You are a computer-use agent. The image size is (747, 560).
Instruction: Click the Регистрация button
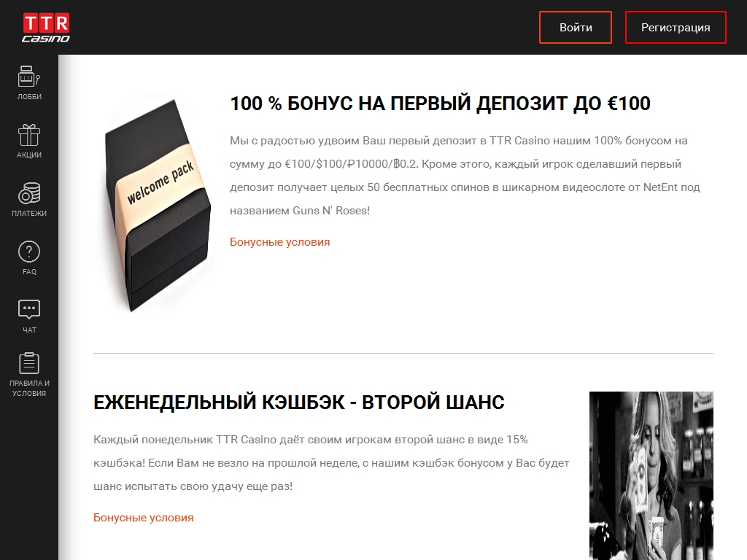pos(676,28)
